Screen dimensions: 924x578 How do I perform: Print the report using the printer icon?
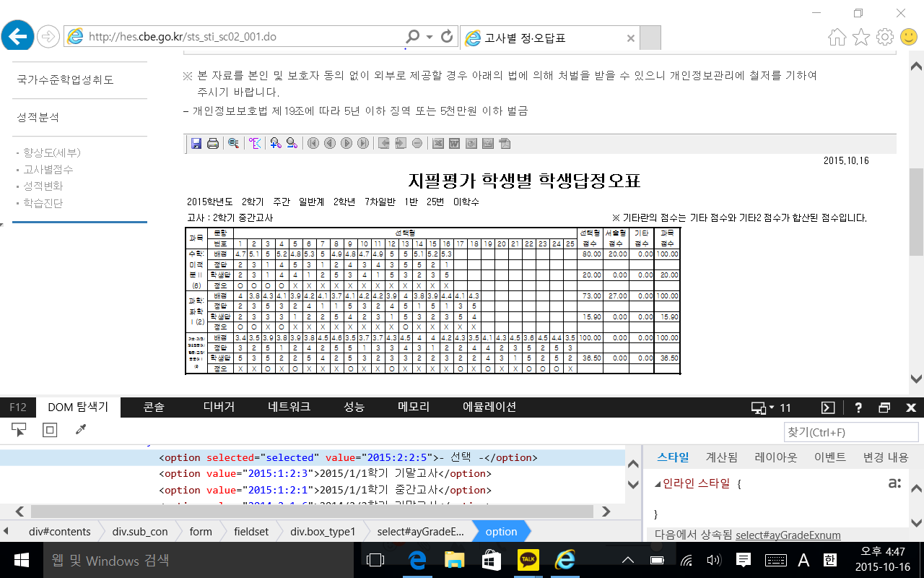(213, 144)
